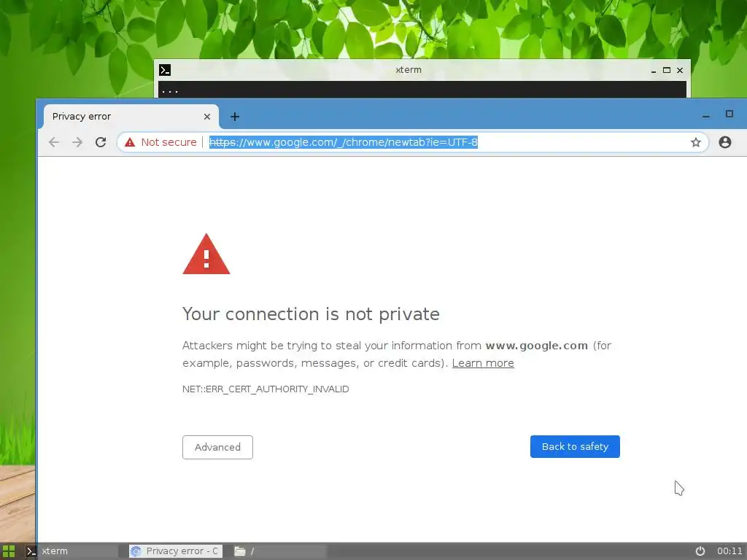The width and height of the screenshot is (747, 560).
Task: Click the large red warning triangle
Action: tap(206, 254)
